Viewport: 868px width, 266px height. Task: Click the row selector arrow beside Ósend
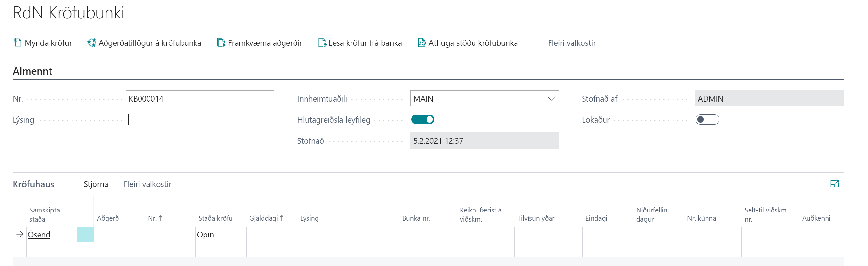click(x=20, y=234)
